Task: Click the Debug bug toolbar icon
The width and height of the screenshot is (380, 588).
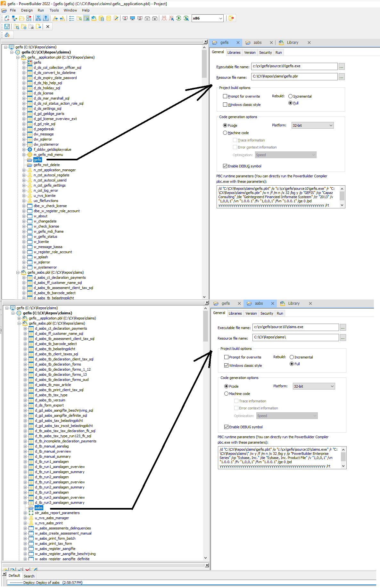Action: point(164,18)
